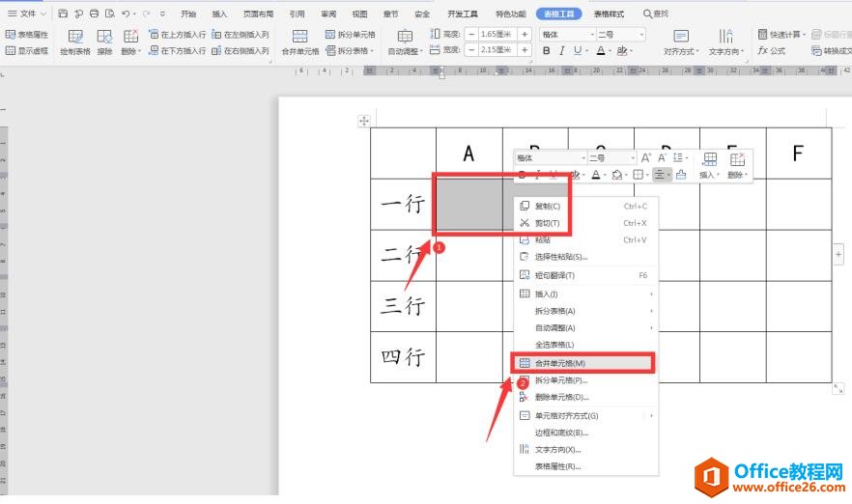Increase row height with plus button
The height and width of the screenshot is (504, 852).
click(525, 34)
